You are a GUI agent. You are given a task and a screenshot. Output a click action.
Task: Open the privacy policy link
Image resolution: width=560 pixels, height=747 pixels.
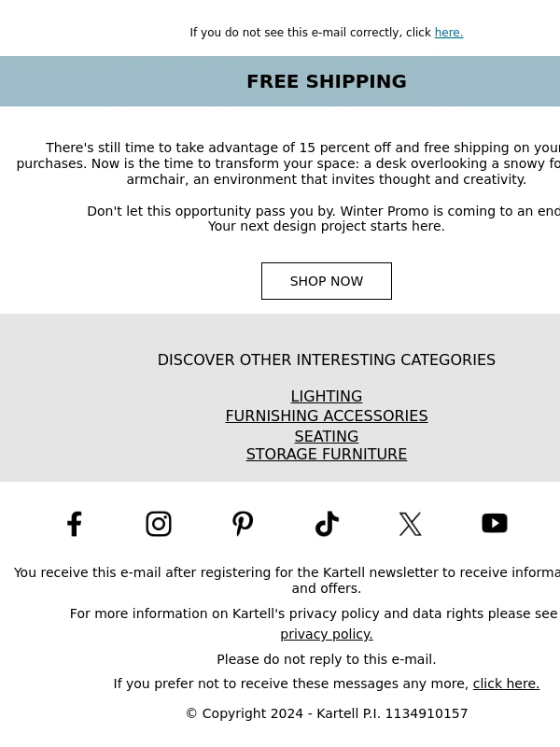point(327,634)
